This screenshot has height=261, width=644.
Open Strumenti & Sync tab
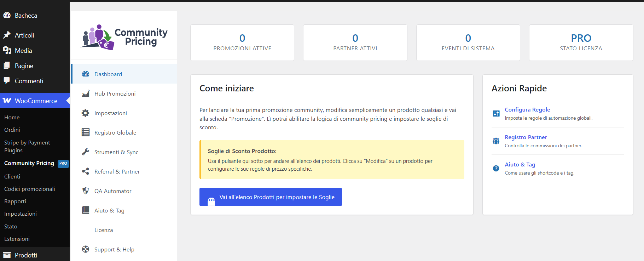pyautogui.click(x=124, y=152)
